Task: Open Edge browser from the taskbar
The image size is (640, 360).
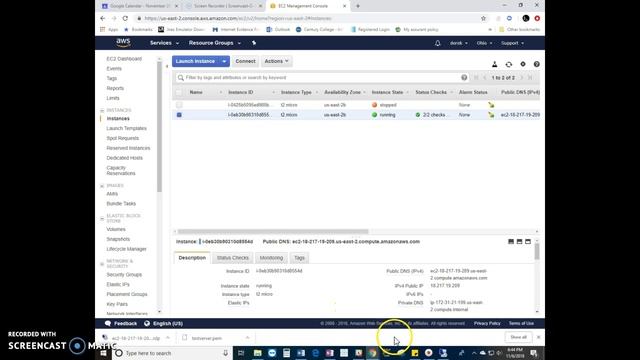Action: pyautogui.click(x=315, y=353)
